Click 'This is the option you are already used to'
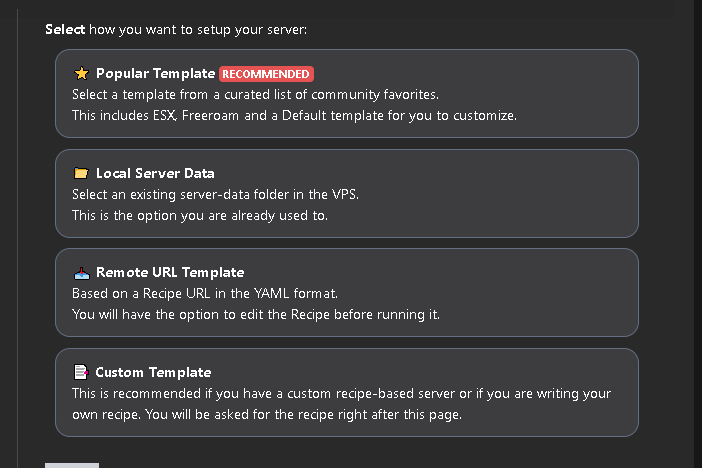Screen dimensions: 702x468 pyautogui.click(x=199, y=215)
